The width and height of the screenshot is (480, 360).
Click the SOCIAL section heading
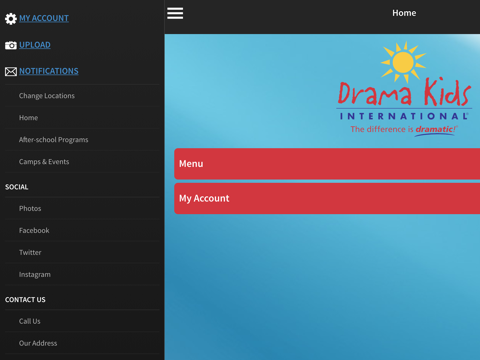(x=16, y=187)
